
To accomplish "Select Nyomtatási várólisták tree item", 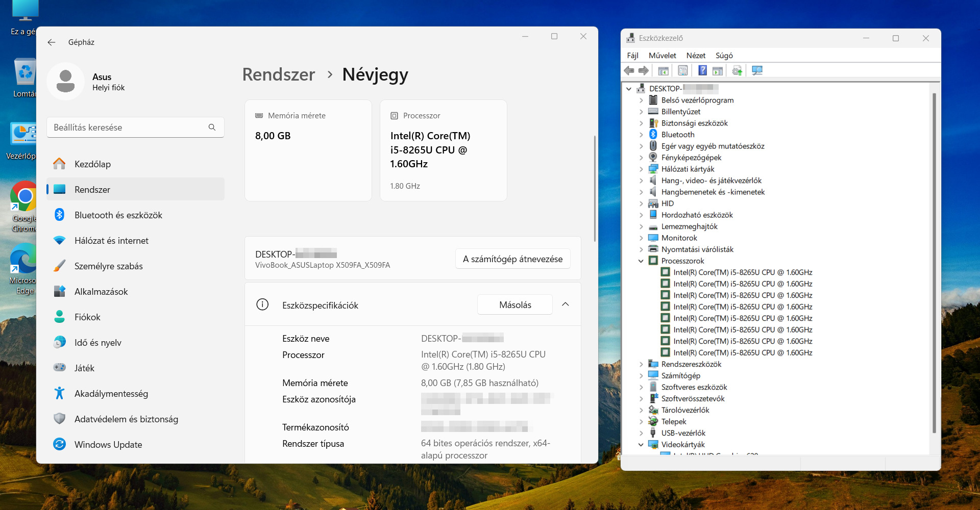I will (697, 249).
